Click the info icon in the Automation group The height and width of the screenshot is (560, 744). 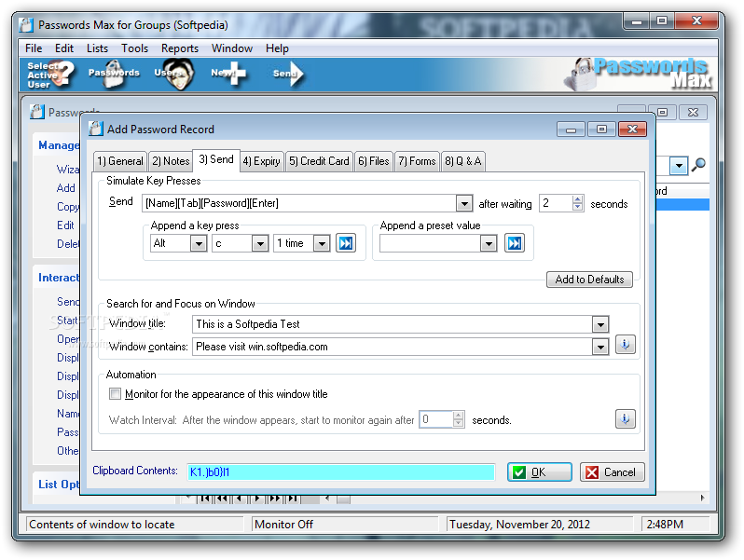[x=626, y=419]
